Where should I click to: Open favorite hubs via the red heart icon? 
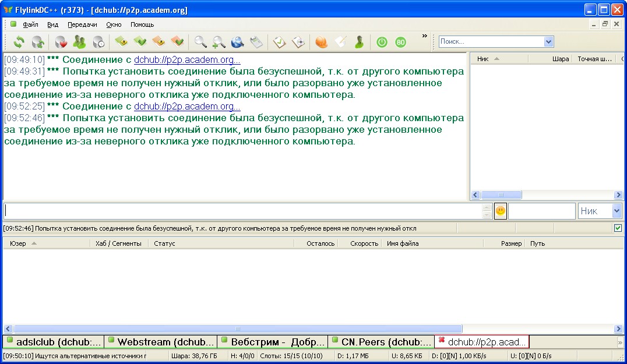[61, 42]
